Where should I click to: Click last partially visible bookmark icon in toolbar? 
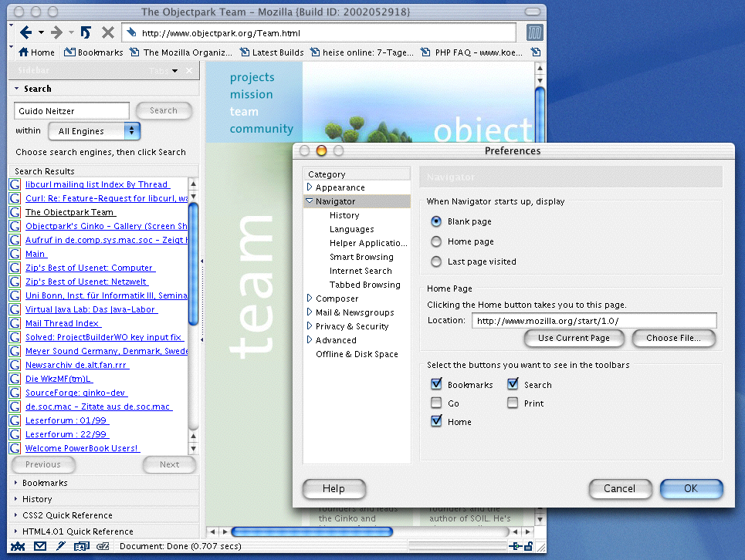pos(536,52)
